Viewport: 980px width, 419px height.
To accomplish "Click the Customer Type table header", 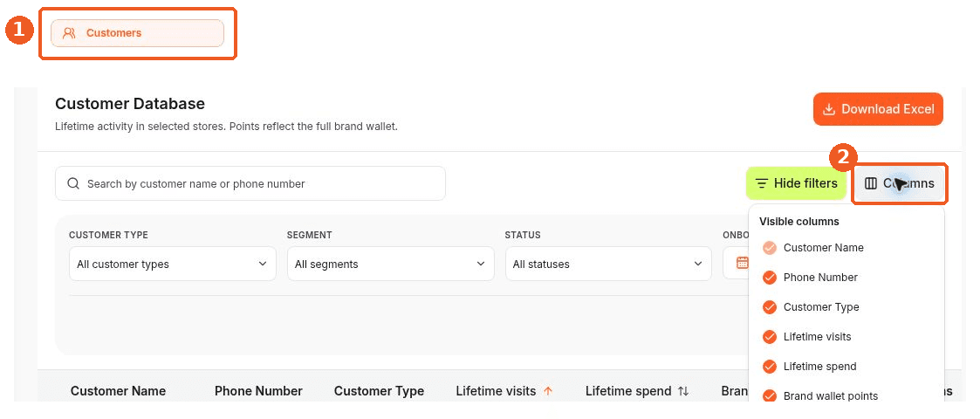I will tap(379, 391).
